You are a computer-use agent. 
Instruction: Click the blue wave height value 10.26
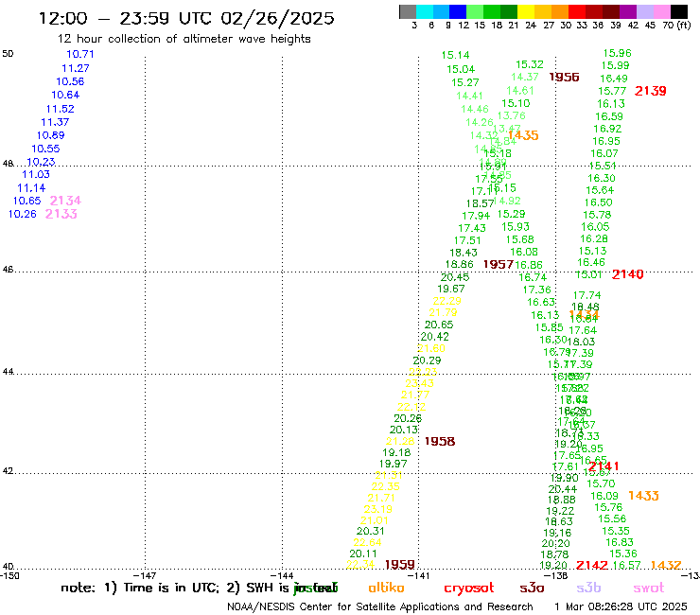coord(23,214)
